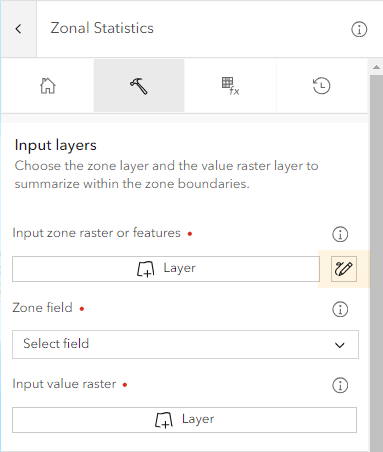
Task: Switch to the Home tab icon
Action: coord(48,86)
